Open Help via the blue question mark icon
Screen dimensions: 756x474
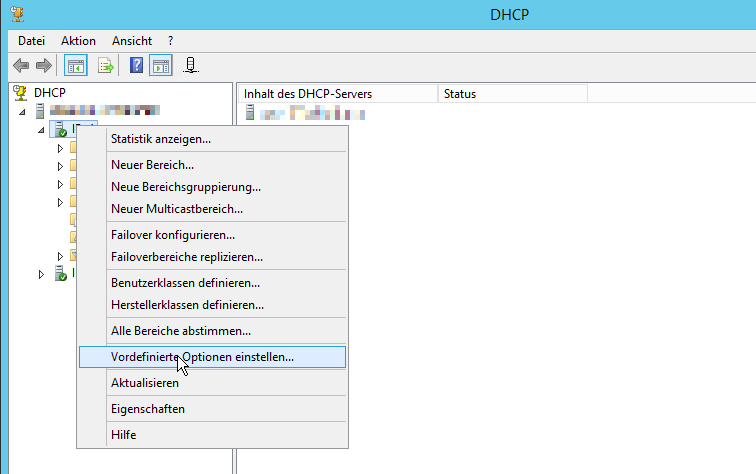(x=137, y=66)
